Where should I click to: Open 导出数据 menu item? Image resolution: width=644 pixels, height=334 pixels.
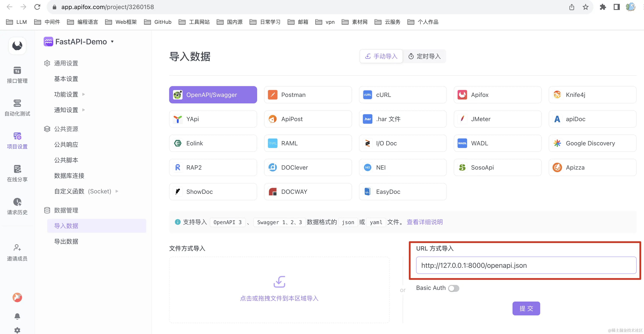[66, 241]
